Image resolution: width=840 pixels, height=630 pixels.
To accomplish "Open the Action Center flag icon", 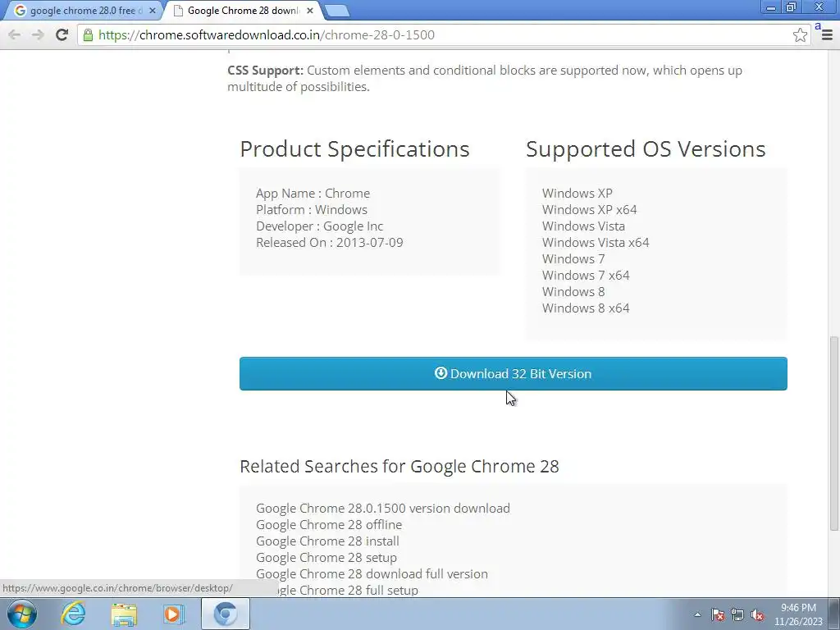I will click(718, 614).
